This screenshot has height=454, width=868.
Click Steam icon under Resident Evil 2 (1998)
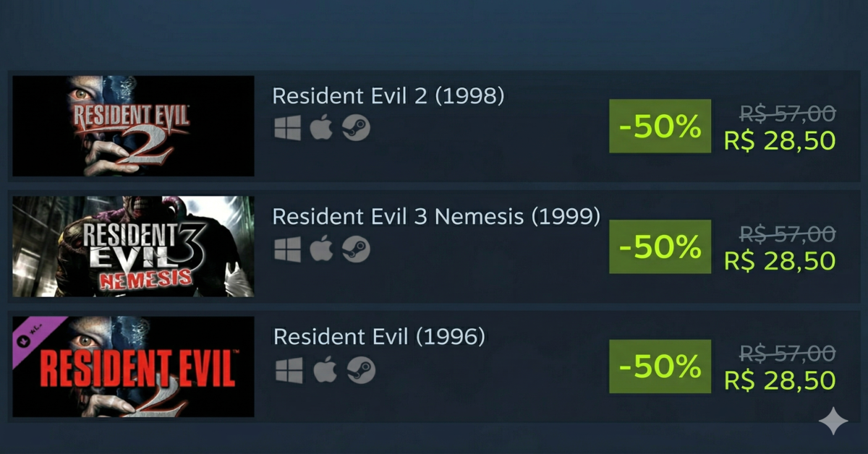pyautogui.click(x=356, y=129)
